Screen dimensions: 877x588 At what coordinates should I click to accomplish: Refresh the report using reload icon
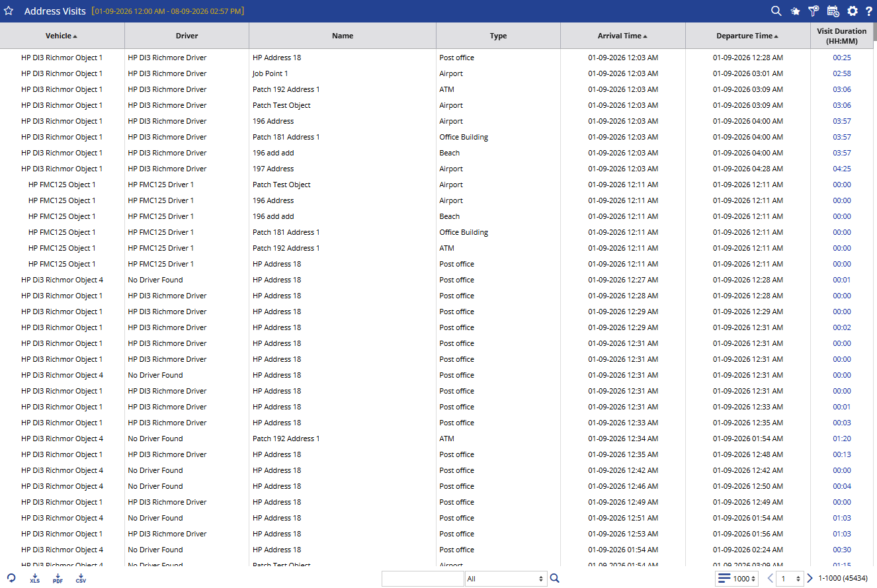[11, 578]
